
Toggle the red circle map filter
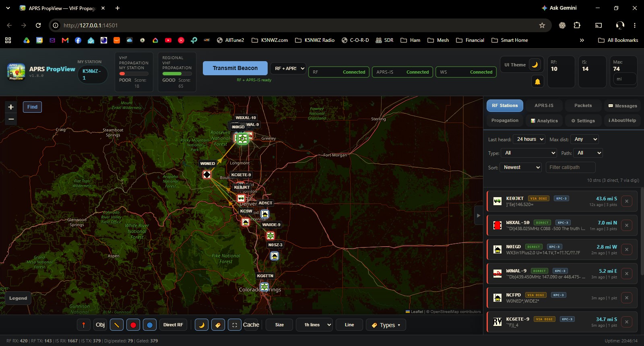(x=133, y=325)
